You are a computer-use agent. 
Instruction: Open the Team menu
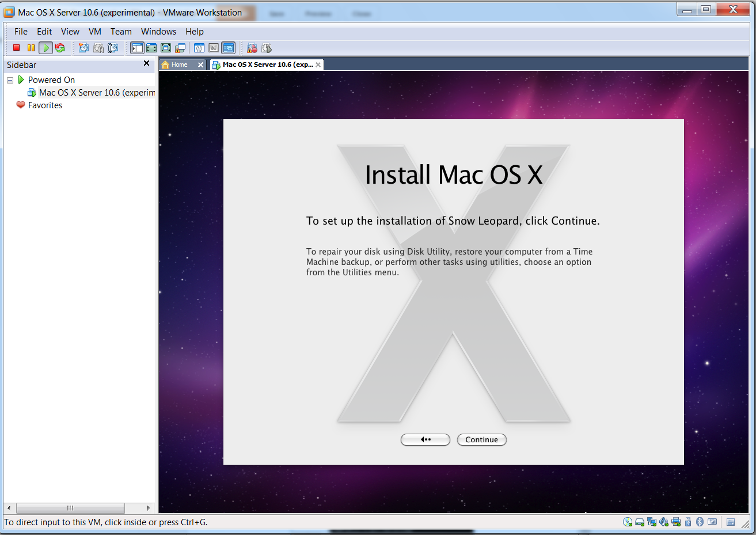[121, 32]
